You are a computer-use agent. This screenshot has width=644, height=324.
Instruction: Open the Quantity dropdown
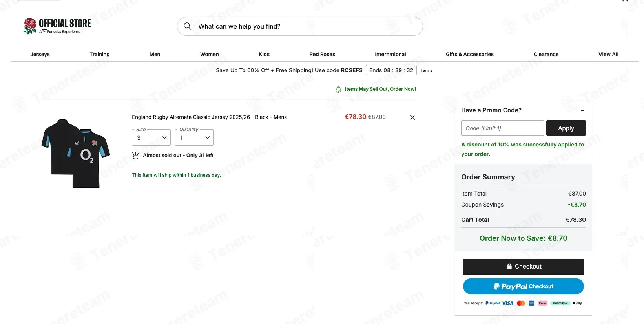tap(194, 137)
